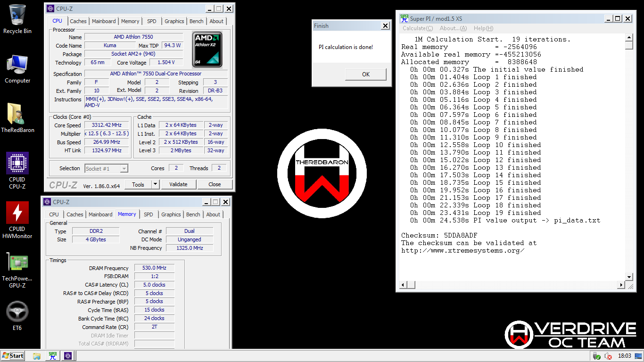Image resolution: width=644 pixels, height=362 pixels.
Task: Switch to SPD tab in top CPU-Z
Action: click(152, 21)
